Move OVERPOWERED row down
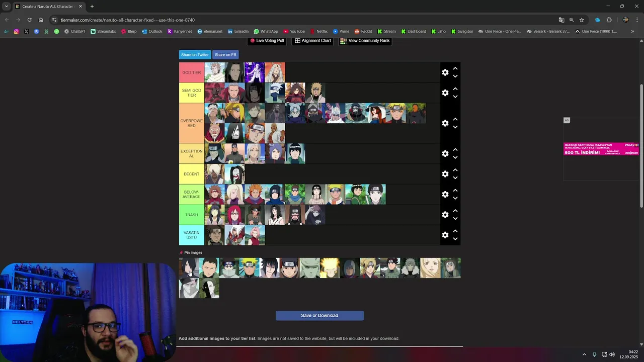The width and height of the screenshot is (644, 362). pos(455,127)
